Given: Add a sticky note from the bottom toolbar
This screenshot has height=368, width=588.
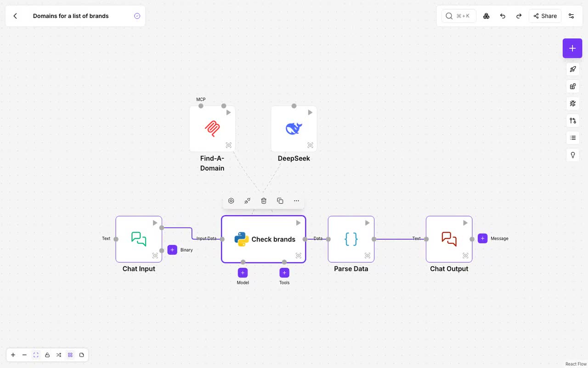Looking at the screenshot, I should pyautogui.click(x=82, y=355).
